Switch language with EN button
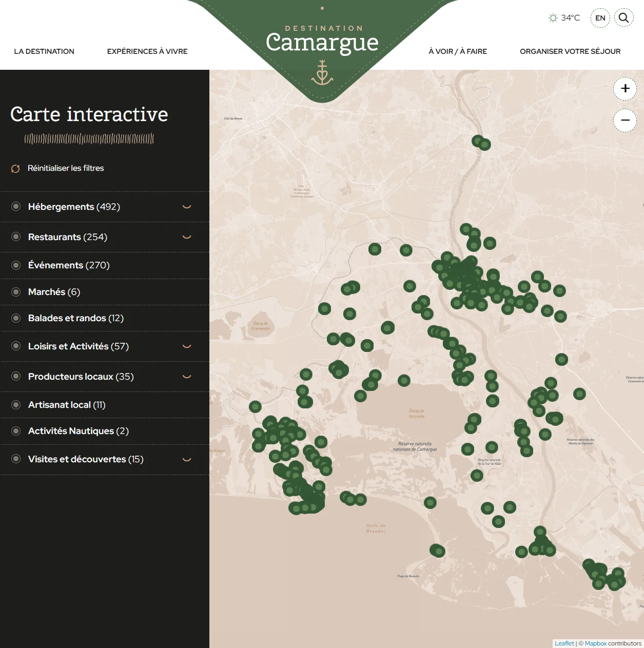Image resolution: width=644 pixels, height=648 pixels. 600,18
